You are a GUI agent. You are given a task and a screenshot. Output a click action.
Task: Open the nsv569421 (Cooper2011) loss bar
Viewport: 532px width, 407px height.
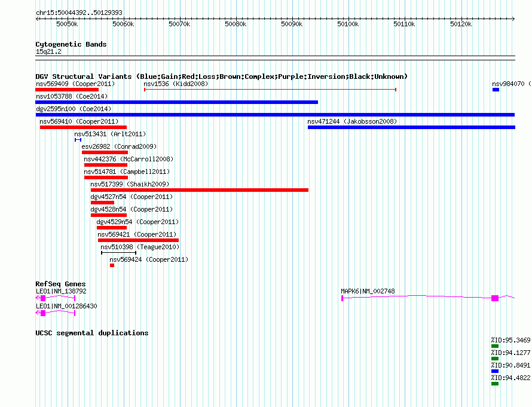click(138, 240)
